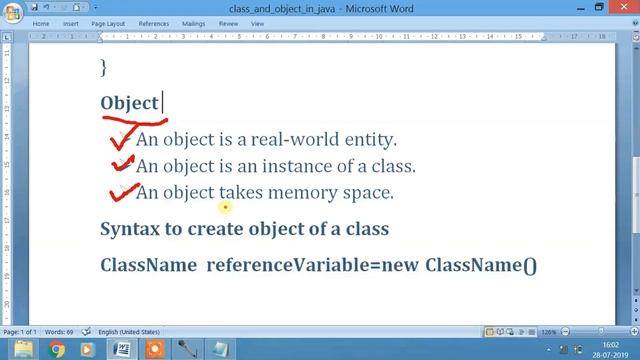Open the orange screen recorder taskbar icon
The width and height of the screenshot is (640, 360).
(155, 349)
